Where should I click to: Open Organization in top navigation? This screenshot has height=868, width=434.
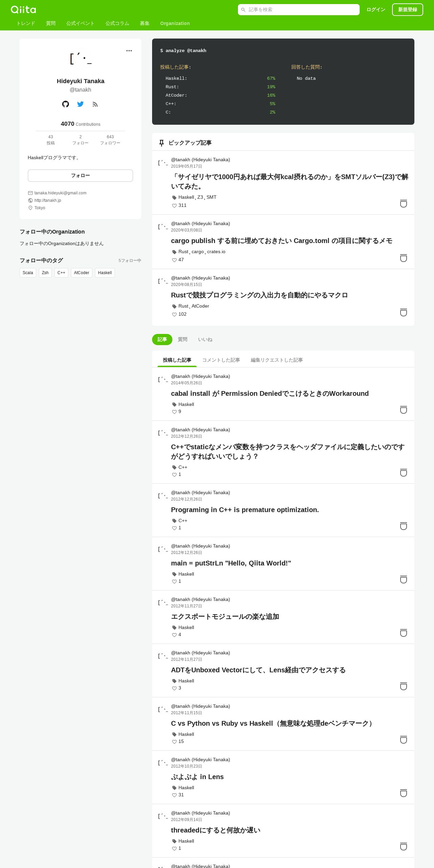point(175,23)
